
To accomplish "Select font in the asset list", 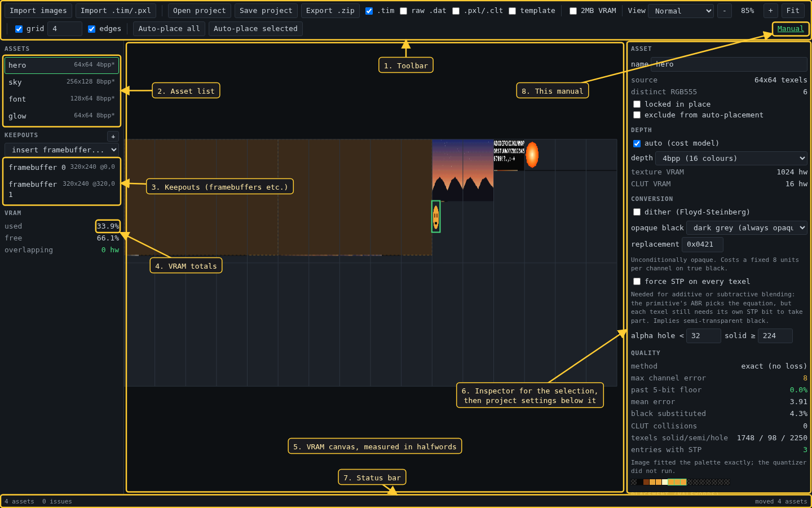I will 62,99.
